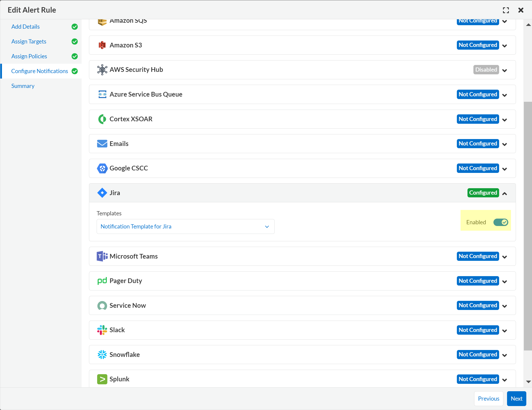Toggle fullscreen mode for the dialog
Viewport: 532px width, 410px height.
click(x=506, y=10)
